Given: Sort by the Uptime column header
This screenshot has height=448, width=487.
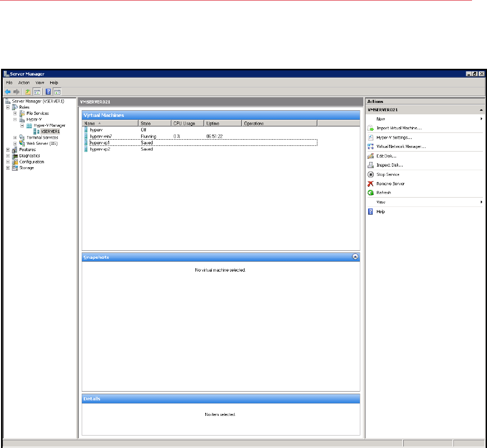Looking at the screenshot, I should click(x=223, y=124).
